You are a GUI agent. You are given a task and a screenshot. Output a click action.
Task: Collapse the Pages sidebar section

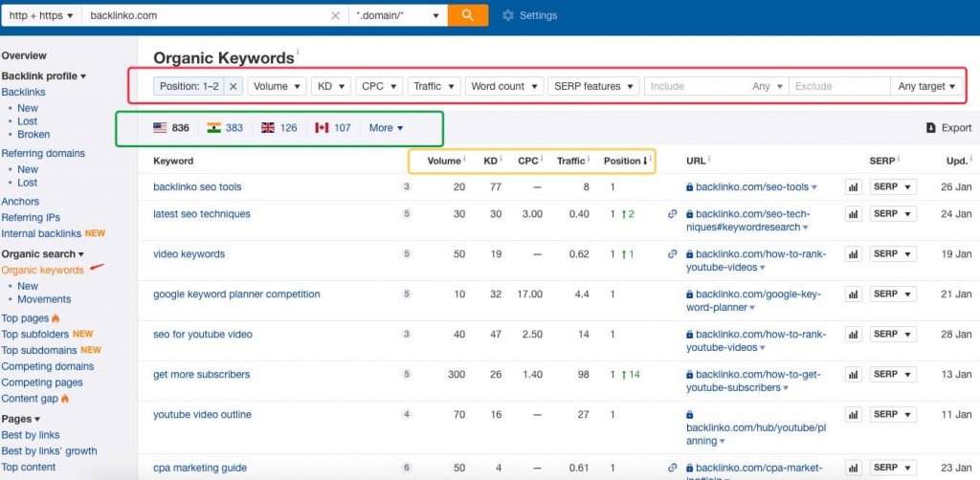21,419
